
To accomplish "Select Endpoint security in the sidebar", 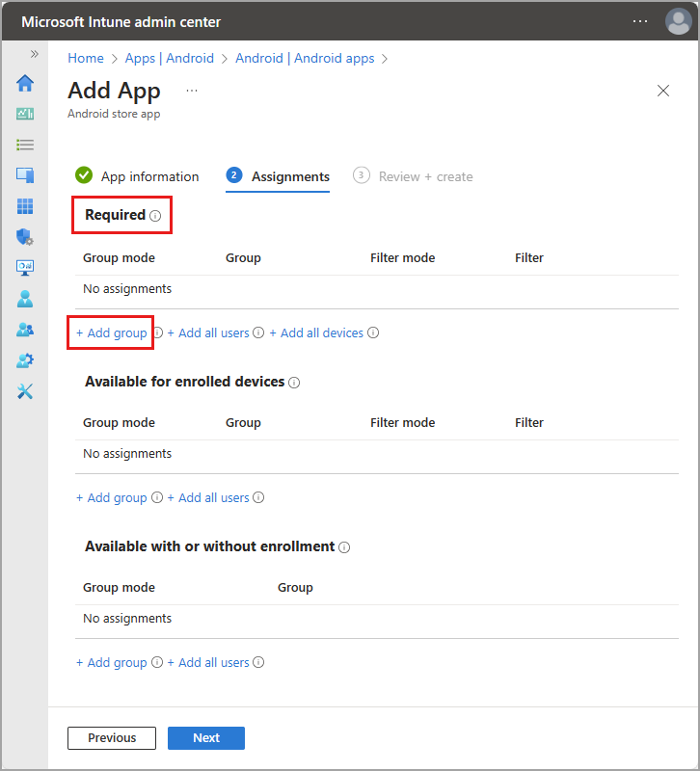I will 25,237.
